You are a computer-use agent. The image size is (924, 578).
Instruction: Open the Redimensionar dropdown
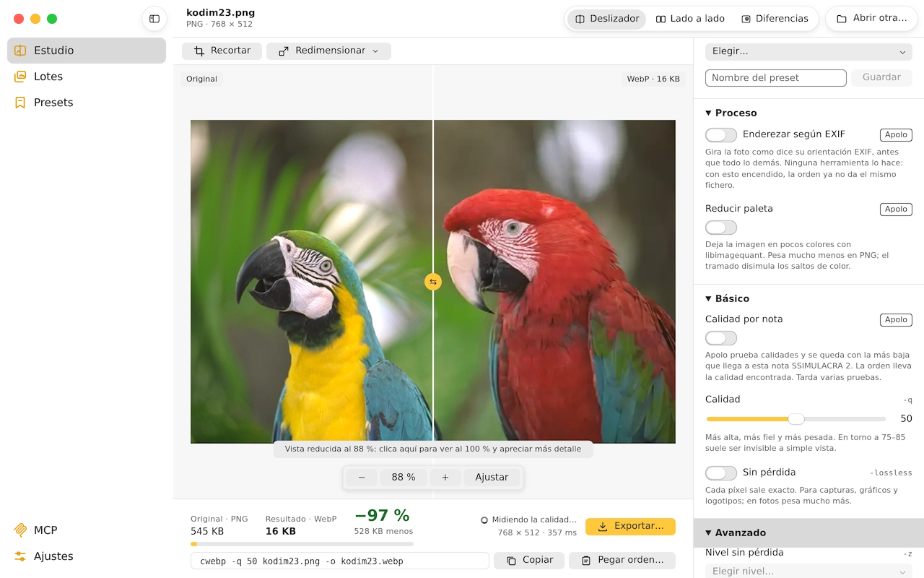[328, 51]
